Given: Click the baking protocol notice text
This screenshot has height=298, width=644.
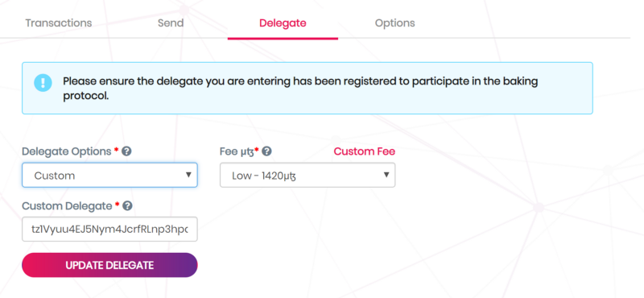Looking at the screenshot, I should coord(300,89).
